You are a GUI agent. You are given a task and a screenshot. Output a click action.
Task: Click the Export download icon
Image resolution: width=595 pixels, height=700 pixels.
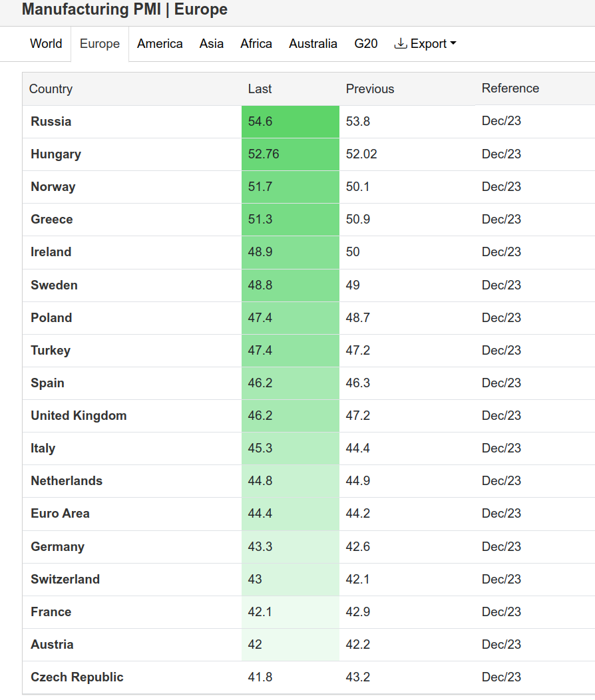401,44
